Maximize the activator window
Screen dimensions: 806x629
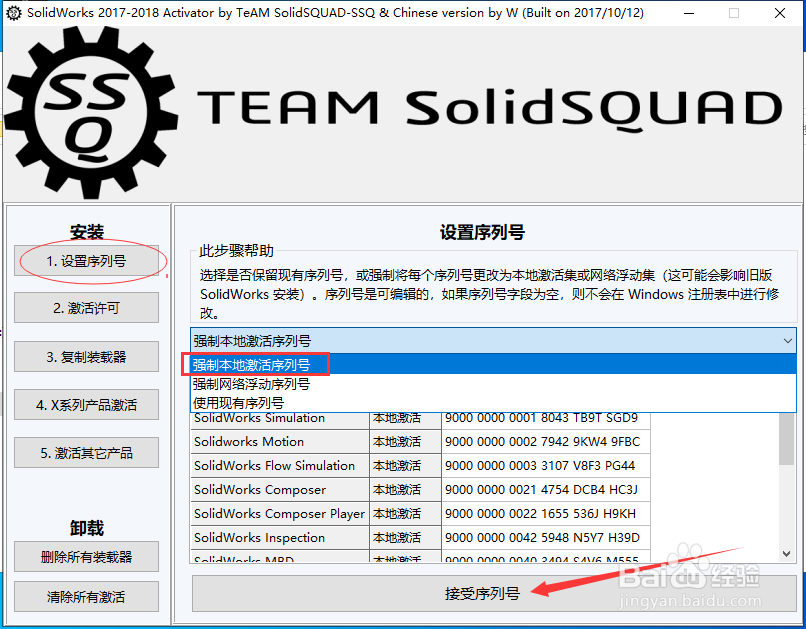point(734,13)
